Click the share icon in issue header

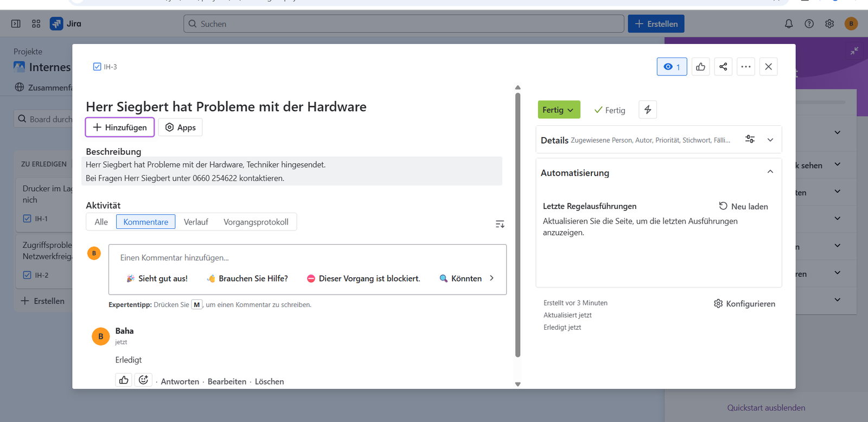pyautogui.click(x=723, y=67)
